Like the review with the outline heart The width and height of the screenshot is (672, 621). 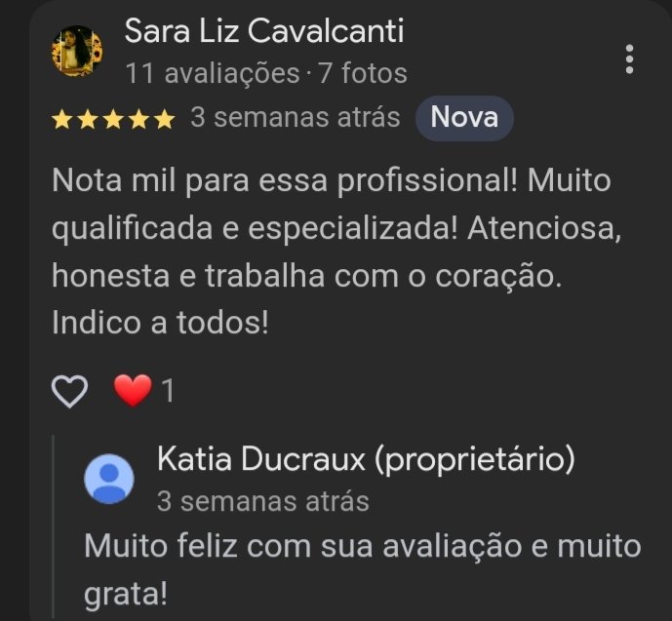tap(69, 391)
